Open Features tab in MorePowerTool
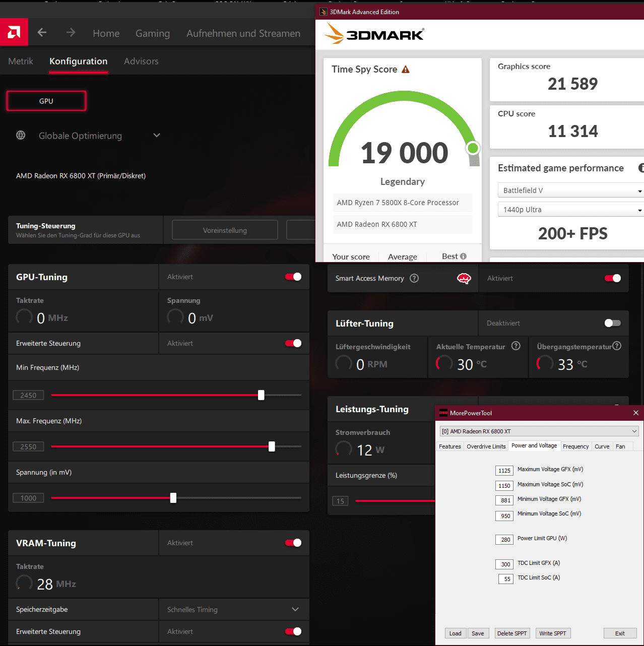 (x=450, y=446)
